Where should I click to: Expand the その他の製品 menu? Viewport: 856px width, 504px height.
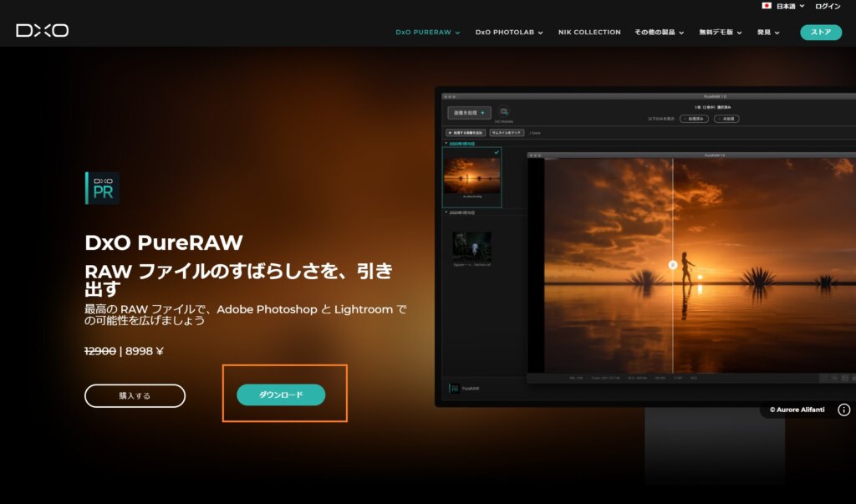click(659, 33)
